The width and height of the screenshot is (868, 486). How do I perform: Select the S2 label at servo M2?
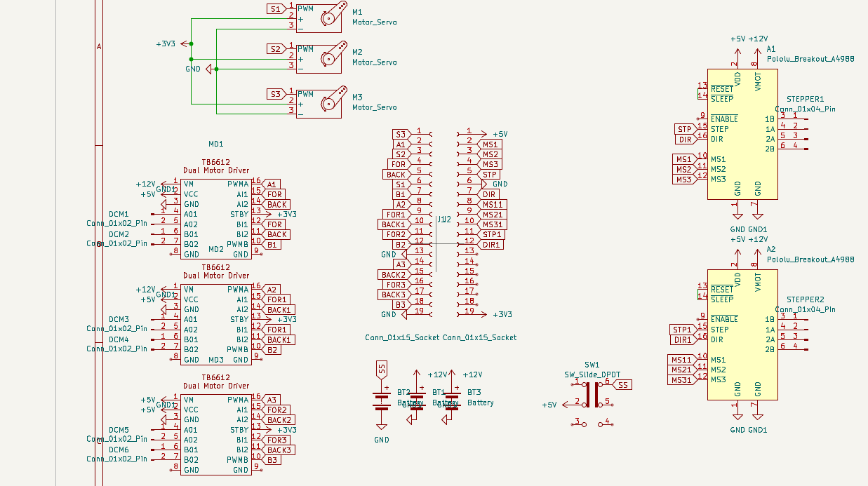click(275, 49)
